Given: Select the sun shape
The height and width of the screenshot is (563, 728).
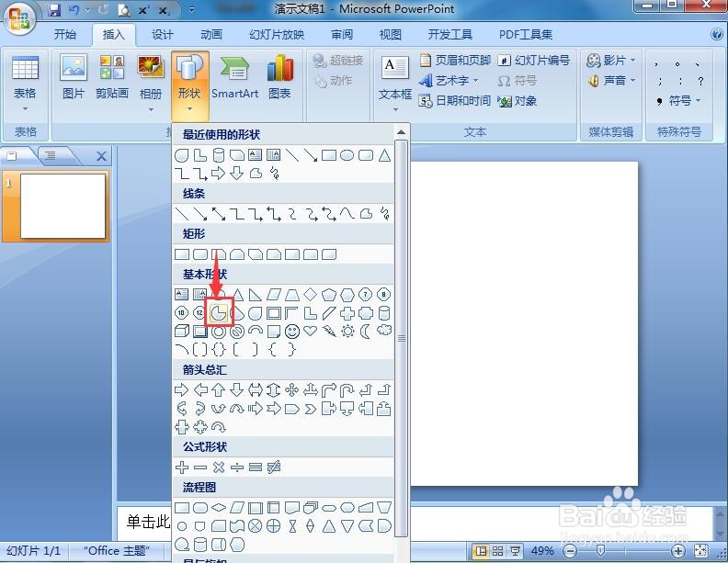Looking at the screenshot, I should 347,332.
